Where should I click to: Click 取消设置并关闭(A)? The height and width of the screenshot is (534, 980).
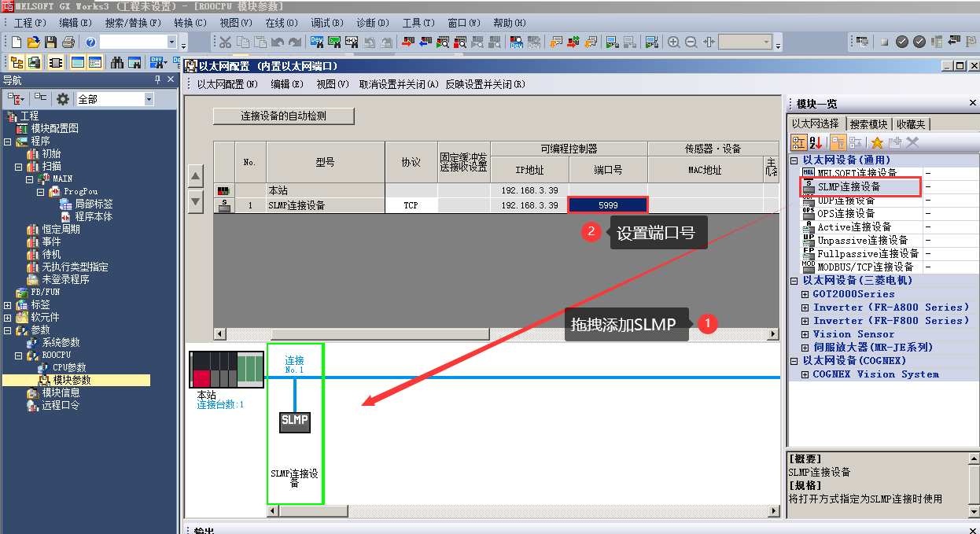pos(399,84)
